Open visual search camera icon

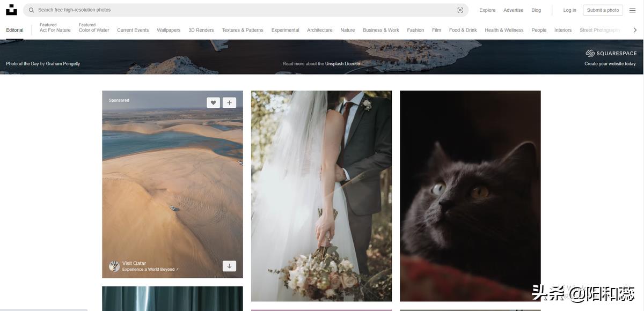point(460,10)
